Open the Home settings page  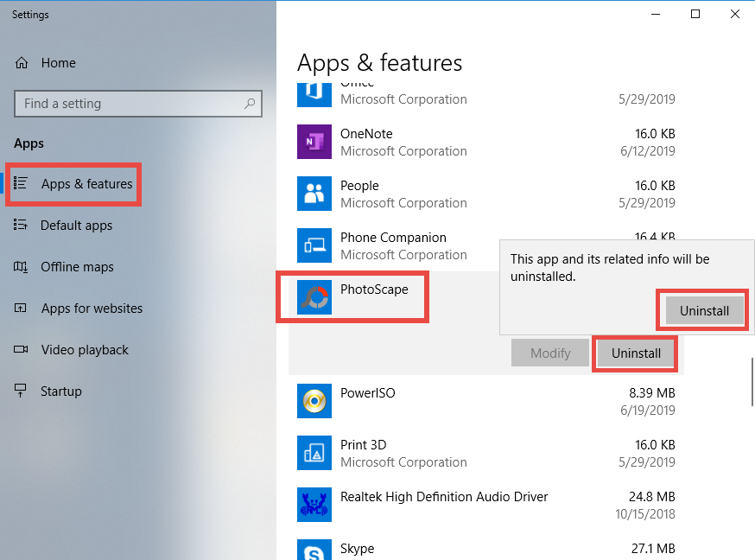coord(58,63)
